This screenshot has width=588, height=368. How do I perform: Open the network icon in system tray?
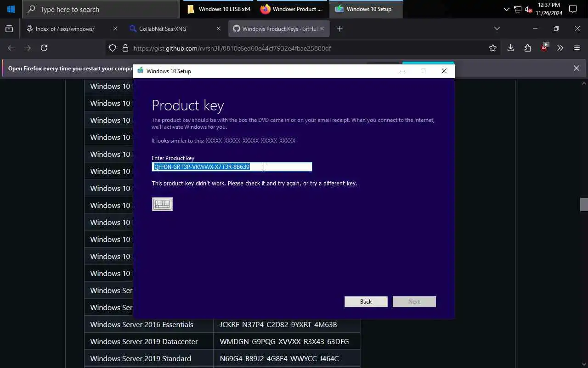tap(518, 9)
